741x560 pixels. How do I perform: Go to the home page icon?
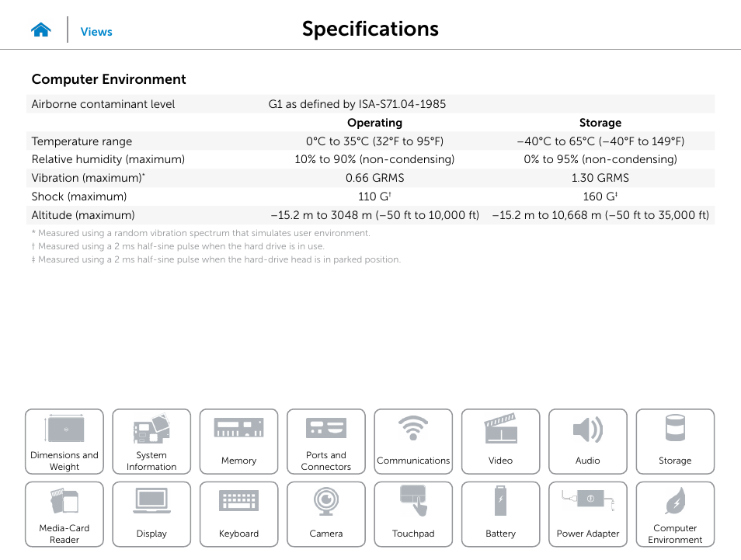[x=41, y=30]
